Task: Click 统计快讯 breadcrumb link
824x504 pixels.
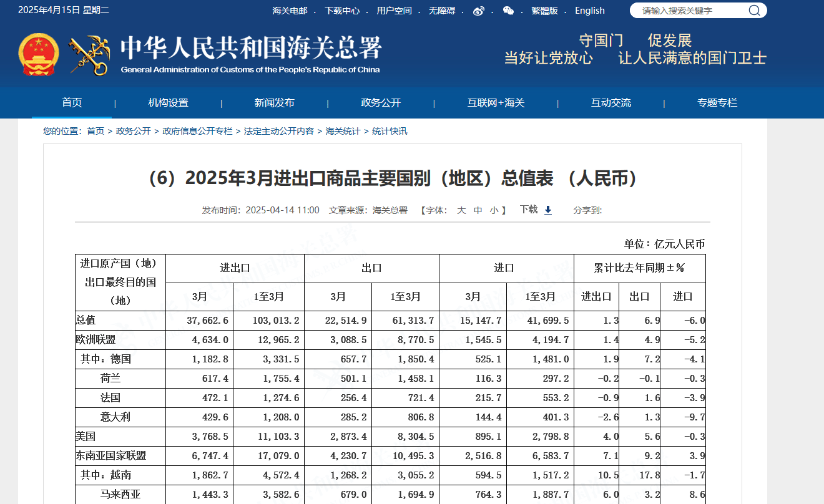Action: pos(390,131)
